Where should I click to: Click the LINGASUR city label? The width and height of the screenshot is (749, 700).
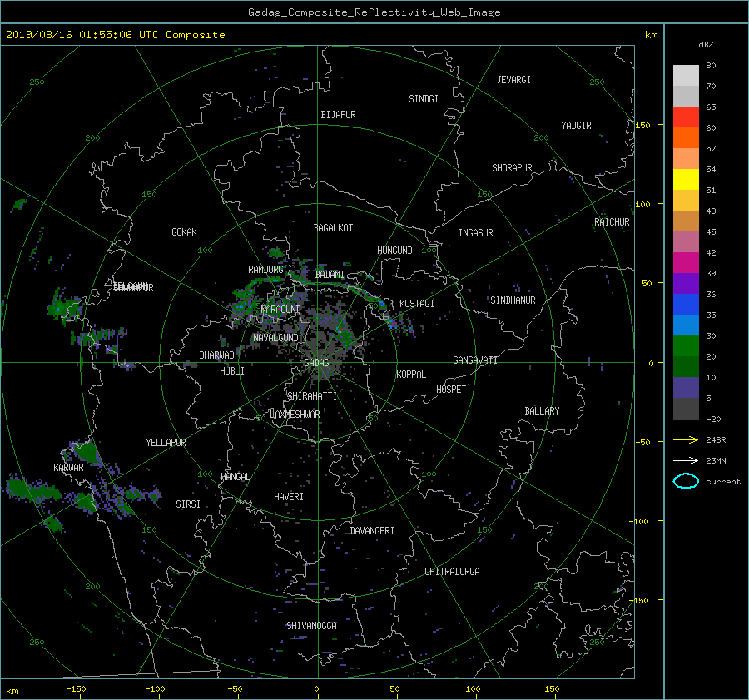pos(473,233)
